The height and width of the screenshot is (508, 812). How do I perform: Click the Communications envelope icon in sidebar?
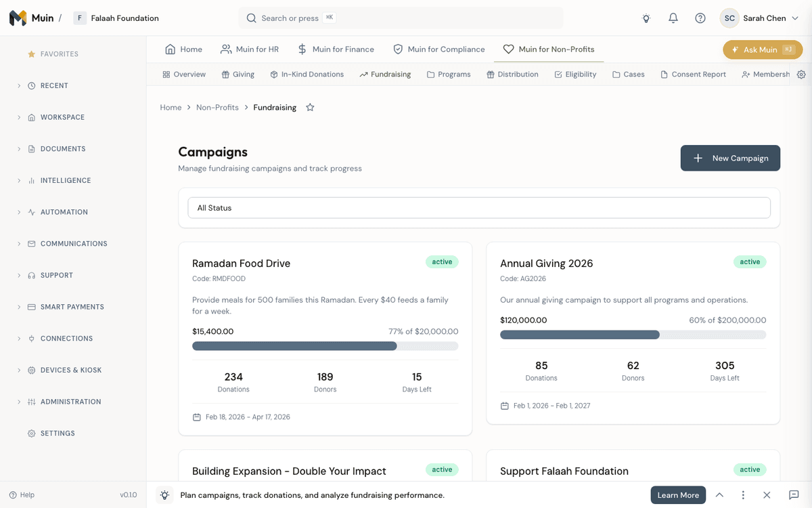[31, 244]
